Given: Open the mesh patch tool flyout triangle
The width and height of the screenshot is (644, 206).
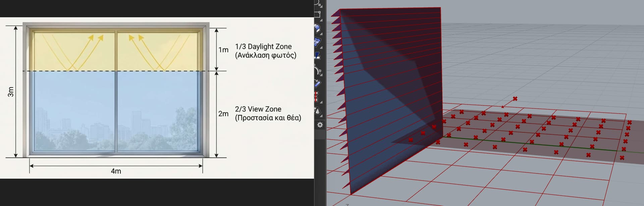Looking at the screenshot, I should point(321,48).
